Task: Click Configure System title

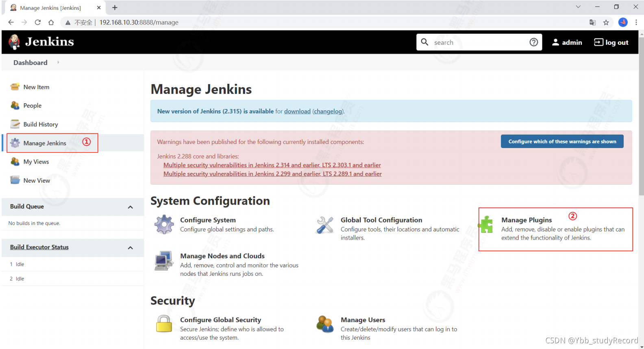Action: click(x=208, y=220)
